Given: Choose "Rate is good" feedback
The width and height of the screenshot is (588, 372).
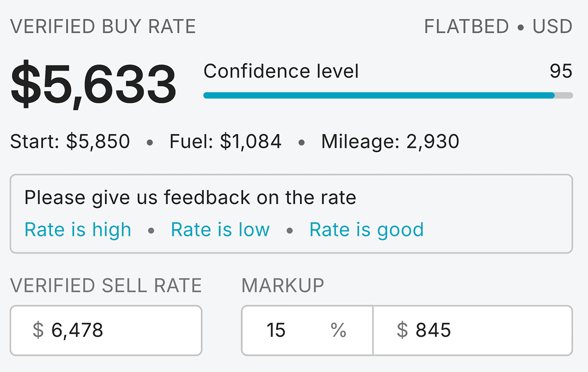Looking at the screenshot, I should click(366, 230).
